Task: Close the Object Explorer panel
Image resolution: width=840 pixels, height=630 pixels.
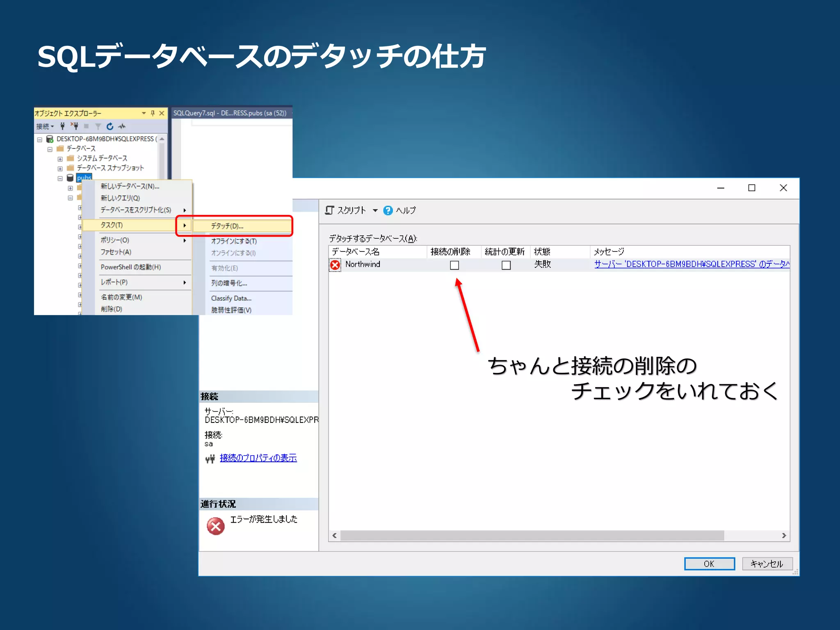Action: click(x=162, y=113)
